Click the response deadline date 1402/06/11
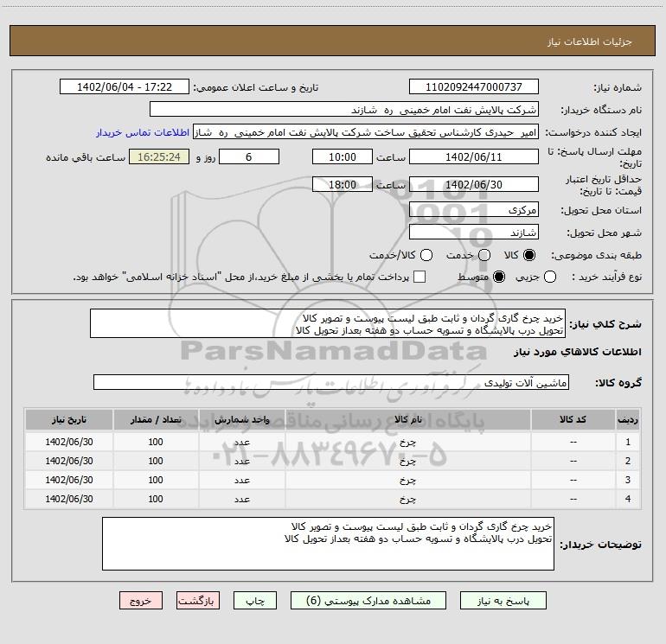 click(x=474, y=156)
